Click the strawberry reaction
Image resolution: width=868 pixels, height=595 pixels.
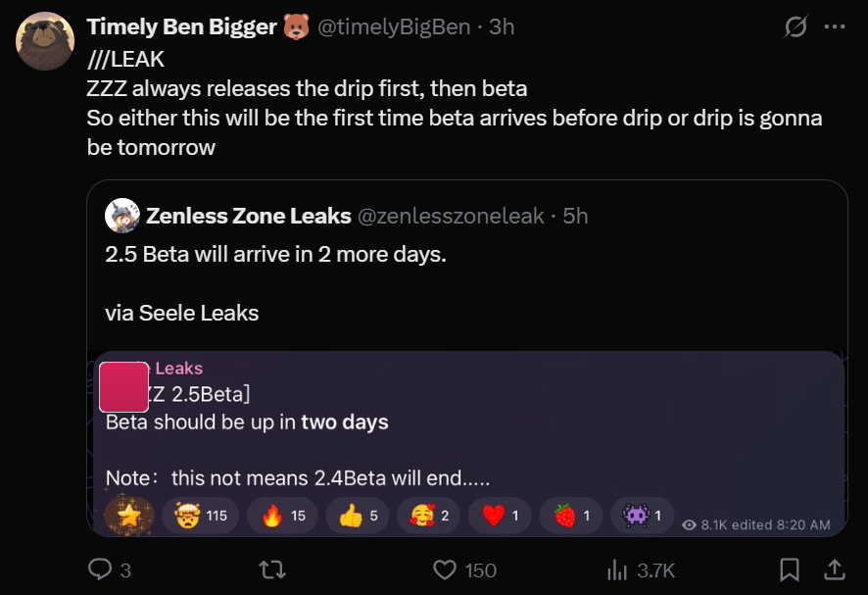[571, 516]
